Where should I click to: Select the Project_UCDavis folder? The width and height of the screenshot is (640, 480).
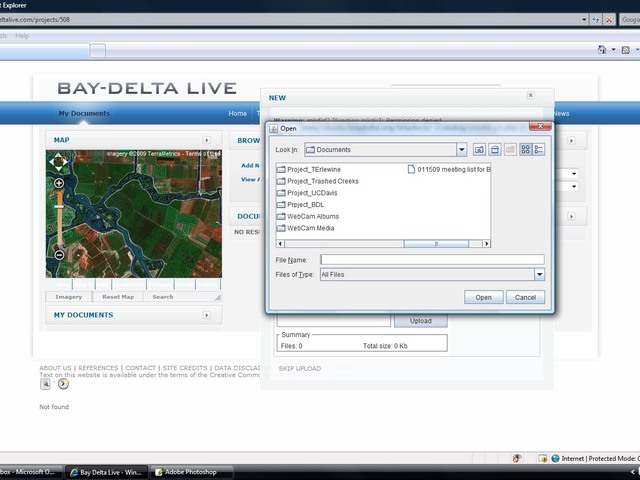click(x=307, y=193)
